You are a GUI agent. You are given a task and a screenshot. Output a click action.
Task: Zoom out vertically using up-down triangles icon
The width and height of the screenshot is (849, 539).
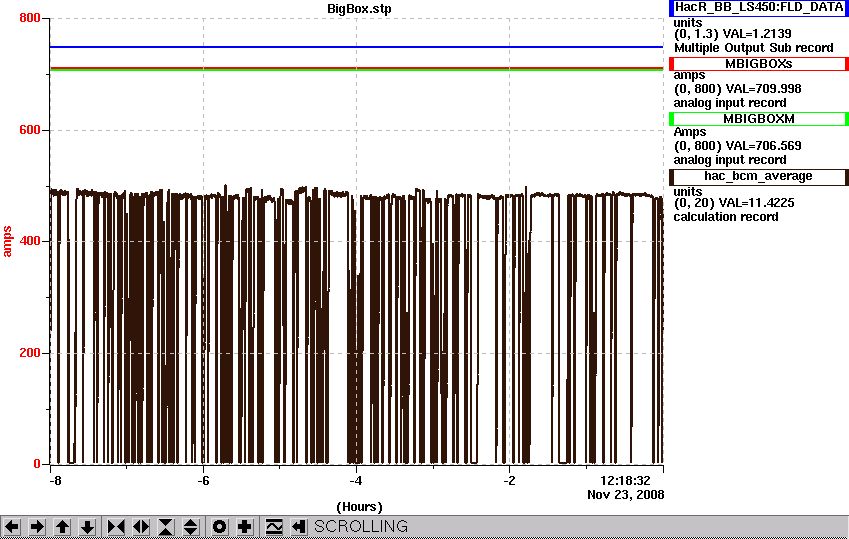click(191, 527)
